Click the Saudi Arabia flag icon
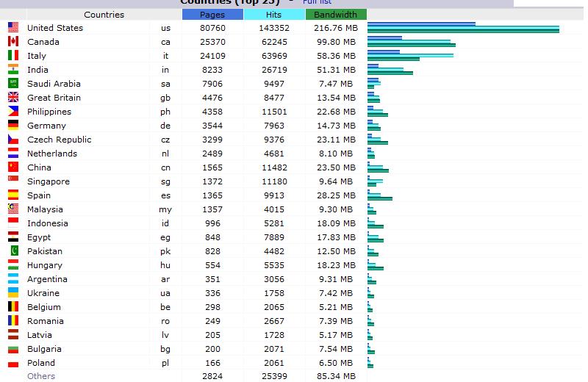Viewport: 588px width, 382px height. (x=13, y=84)
